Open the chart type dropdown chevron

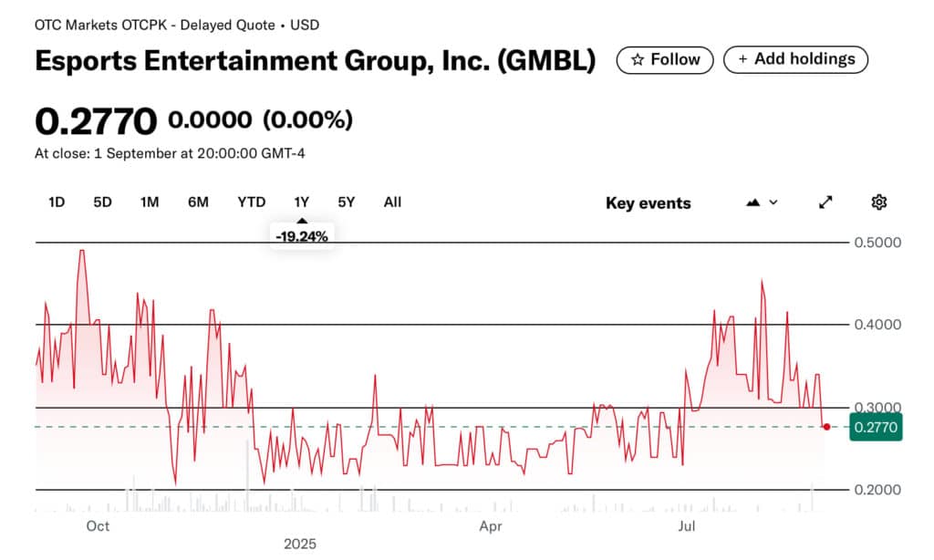point(773,202)
